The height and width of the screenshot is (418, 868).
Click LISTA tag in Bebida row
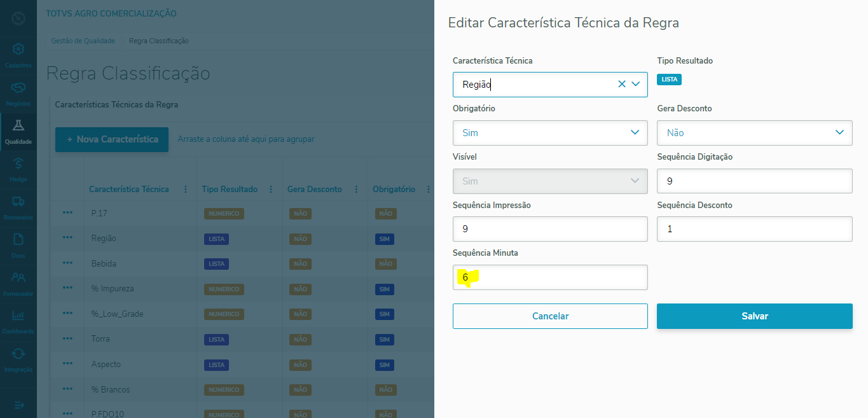click(x=217, y=264)
